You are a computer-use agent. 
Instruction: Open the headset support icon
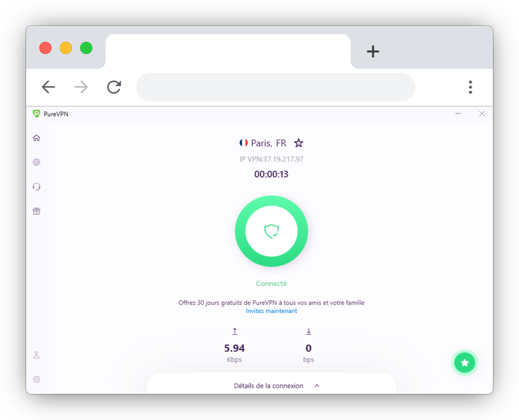point(36,187)
